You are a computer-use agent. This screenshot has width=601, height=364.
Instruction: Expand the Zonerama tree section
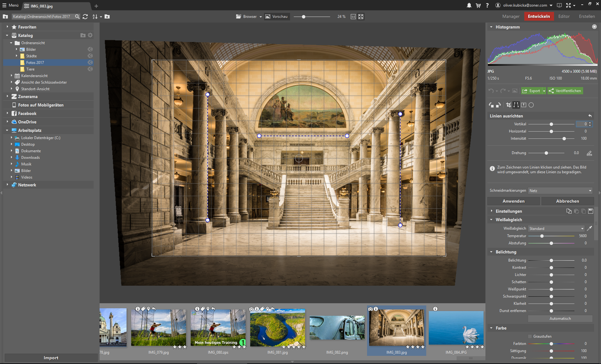tap(7, 96)
